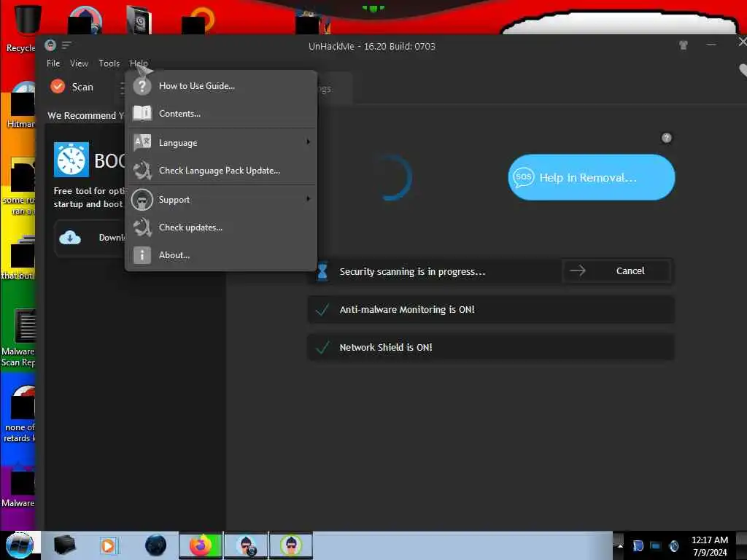Screen dimensions: 747x560
Task: Switch to UnHackMe taskbar window with green ring
Action: click(x=291, y=545)
